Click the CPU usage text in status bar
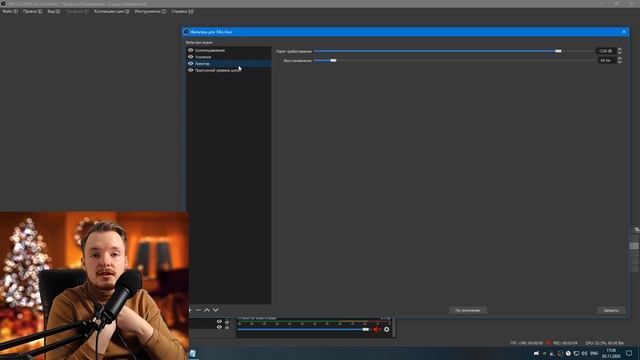 pyautogui.click(x=604, y=343)
